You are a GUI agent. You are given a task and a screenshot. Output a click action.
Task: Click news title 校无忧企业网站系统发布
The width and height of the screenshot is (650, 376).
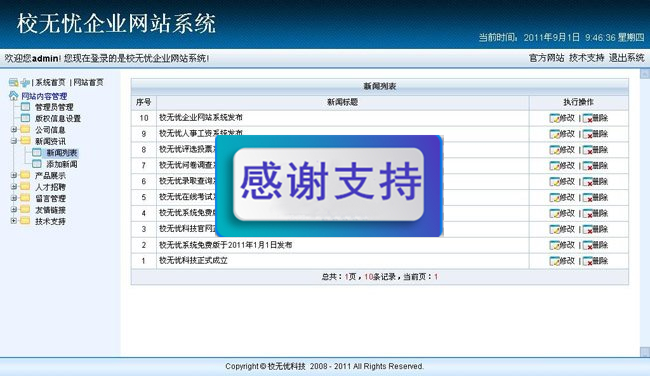click(x=201, y=118)
